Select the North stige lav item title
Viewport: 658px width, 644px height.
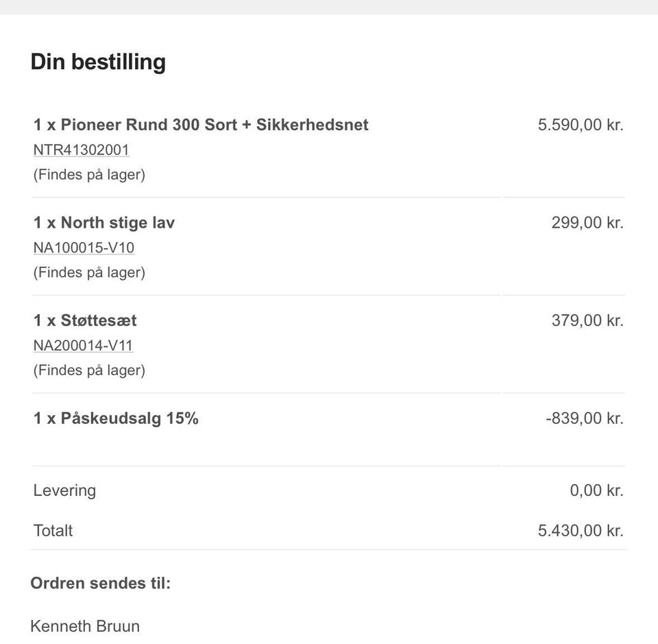click(104, 222)
